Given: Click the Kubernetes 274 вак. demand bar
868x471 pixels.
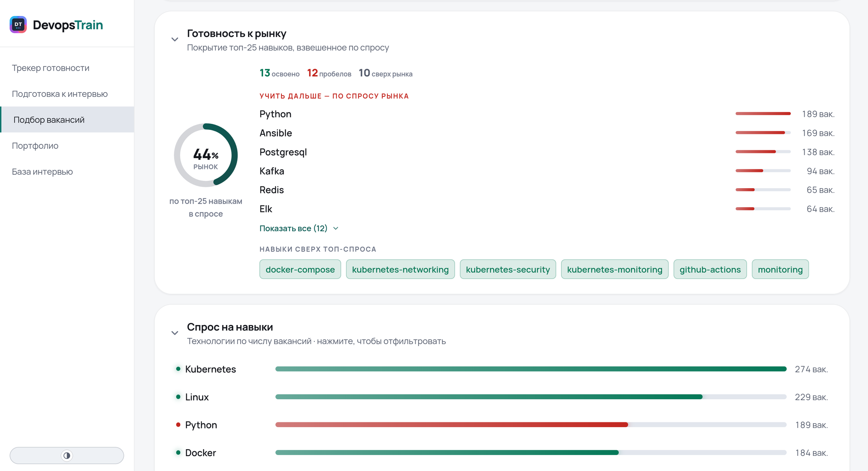Looking at the screenshot, I should click(531, 369).
